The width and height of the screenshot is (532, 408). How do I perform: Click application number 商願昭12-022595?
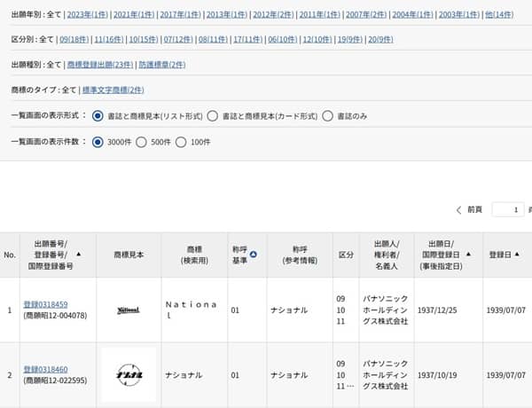coord(55,381)
